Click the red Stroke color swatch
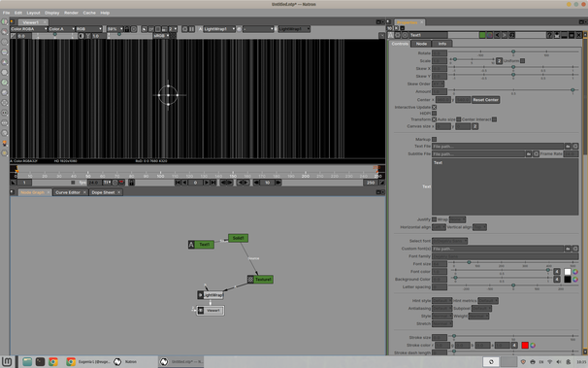The width and height of the screenshot is (588, 368). [x=525, y=345]
